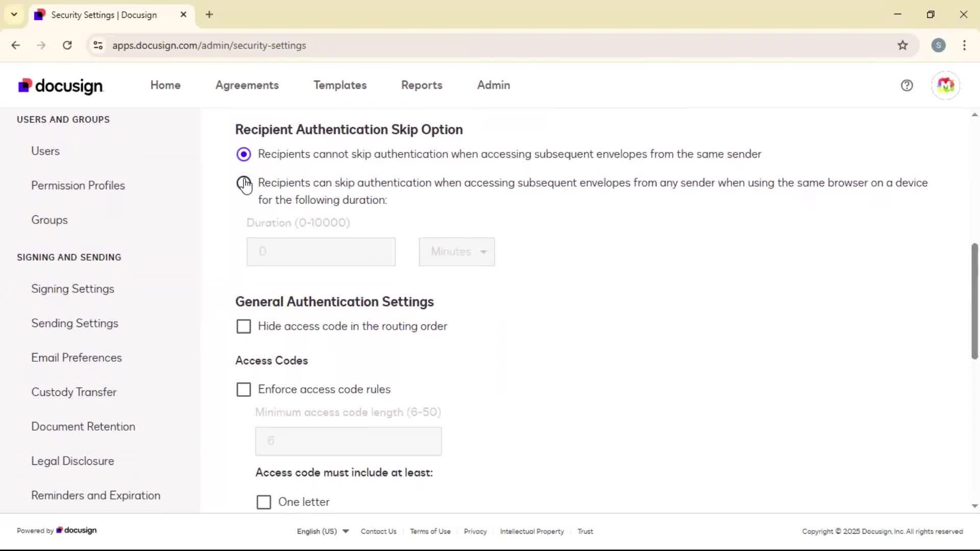Click the Access Codes subheading

[x=272, y=361]
